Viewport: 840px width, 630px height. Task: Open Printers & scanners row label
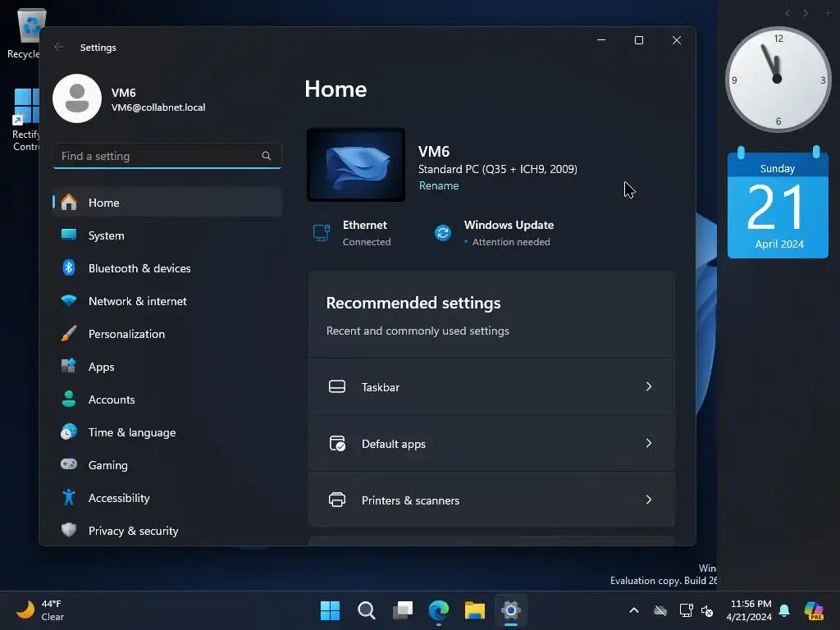410,500
